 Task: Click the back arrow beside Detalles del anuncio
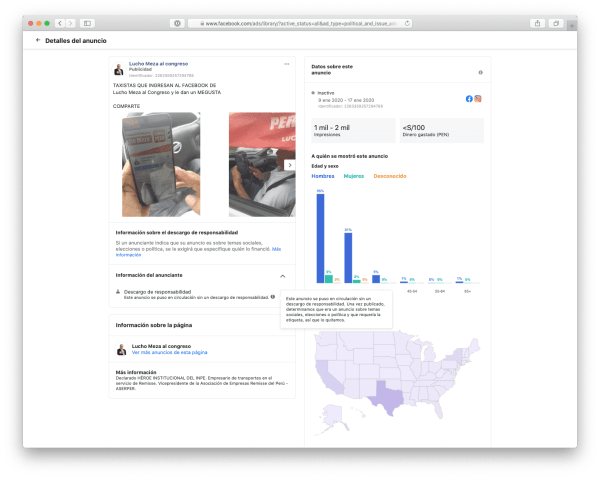point(38,41)
